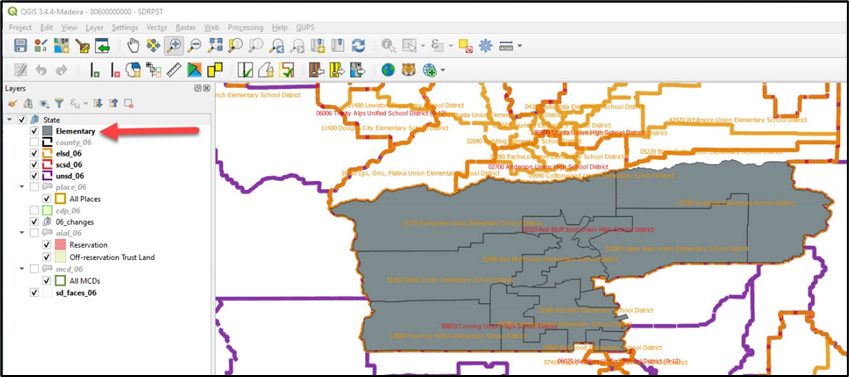Open the dropdown next to globe-plus icon
This screenshot has height=377, width=849.
click(x=443, y=70)
